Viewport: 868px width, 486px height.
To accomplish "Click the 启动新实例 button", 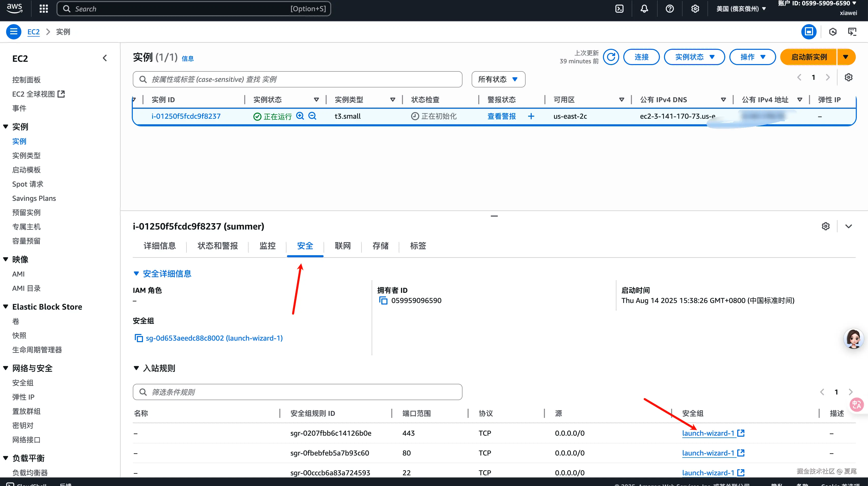I will pyautogui.click(x=809, y=57).
